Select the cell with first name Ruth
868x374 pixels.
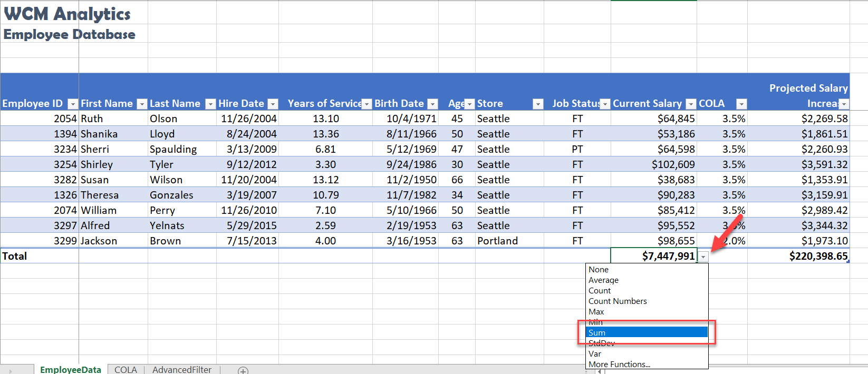(113, 119)
